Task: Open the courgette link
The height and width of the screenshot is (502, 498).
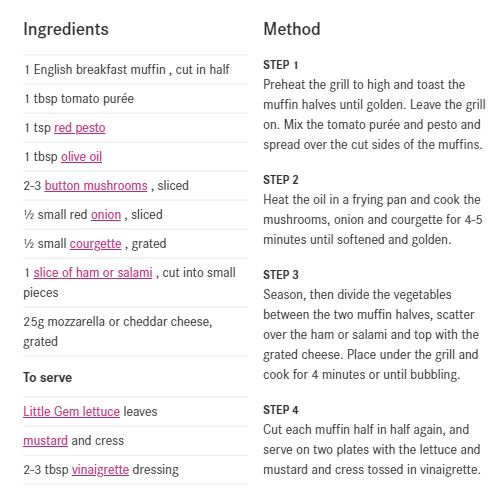Action: (96, 244)
